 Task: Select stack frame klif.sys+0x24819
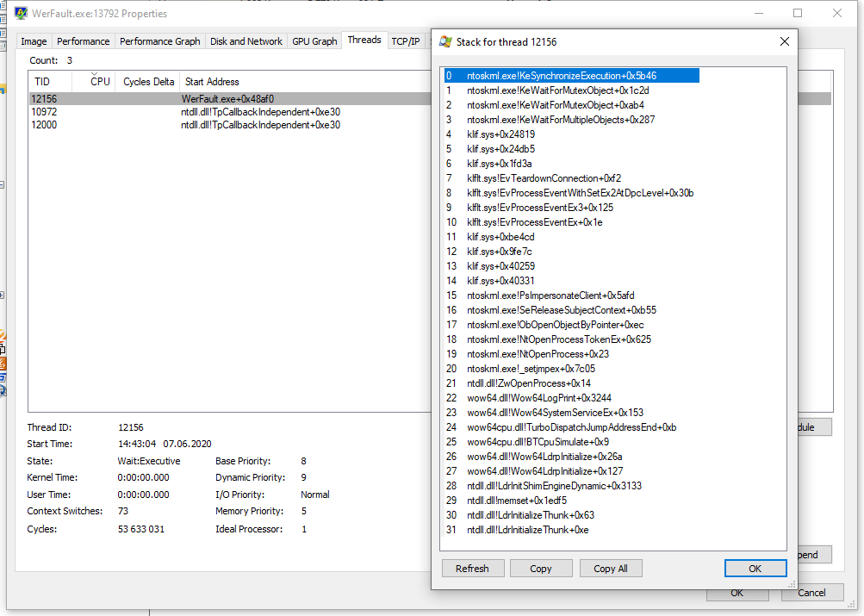click(572, 134)
